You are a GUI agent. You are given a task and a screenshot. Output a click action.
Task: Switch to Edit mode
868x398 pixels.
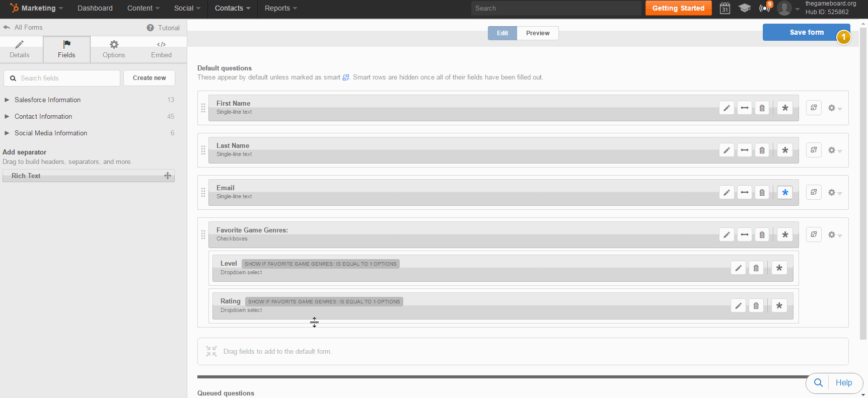click(x=502, y=33)
